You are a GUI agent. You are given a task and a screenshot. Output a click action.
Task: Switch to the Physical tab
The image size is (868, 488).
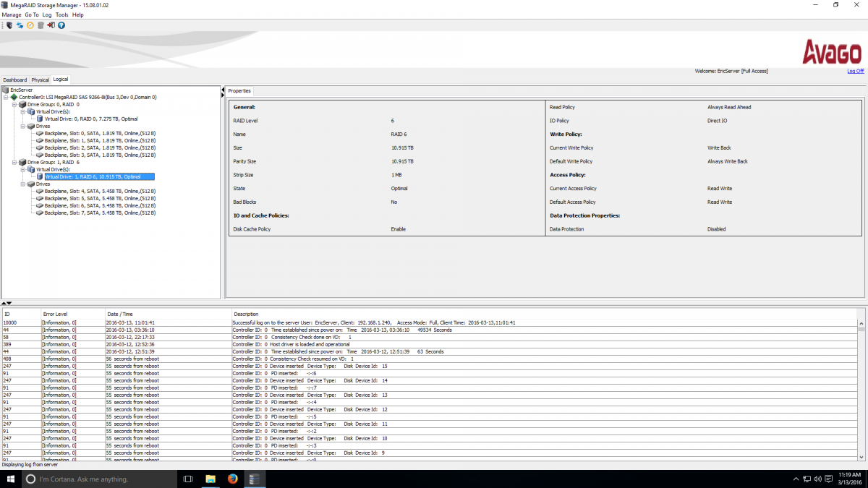click(x=40, y=80)
